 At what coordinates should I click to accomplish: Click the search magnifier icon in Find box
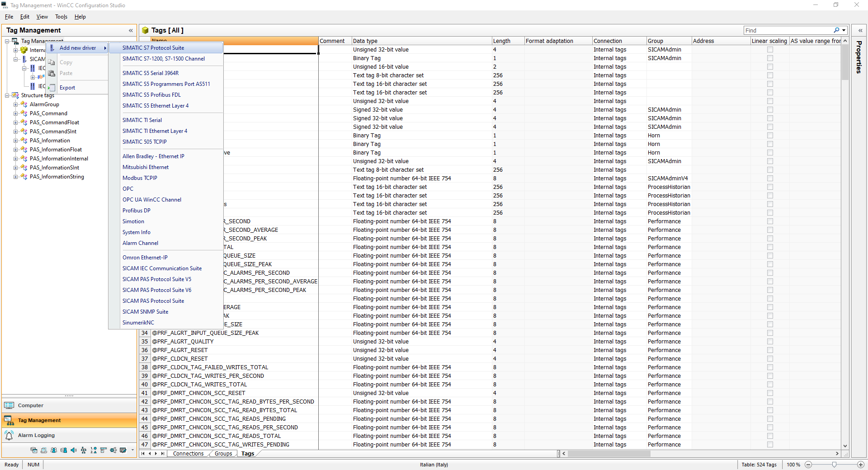pyautogui.click(x=836, y=30)
